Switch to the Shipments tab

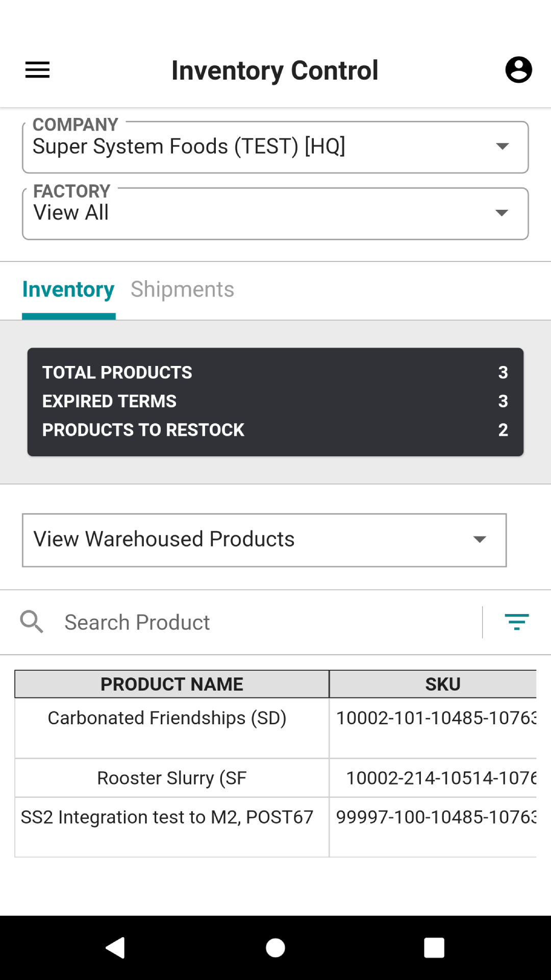[182, 289]
